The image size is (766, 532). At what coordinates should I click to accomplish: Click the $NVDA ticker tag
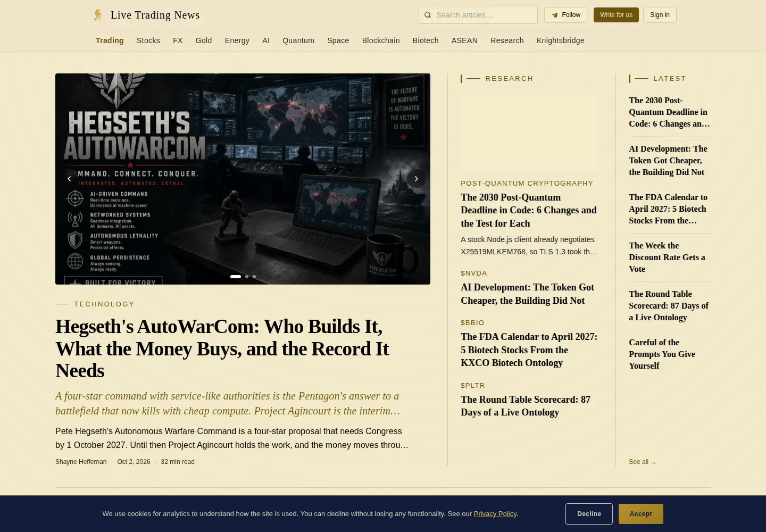(x=474, y=273)
